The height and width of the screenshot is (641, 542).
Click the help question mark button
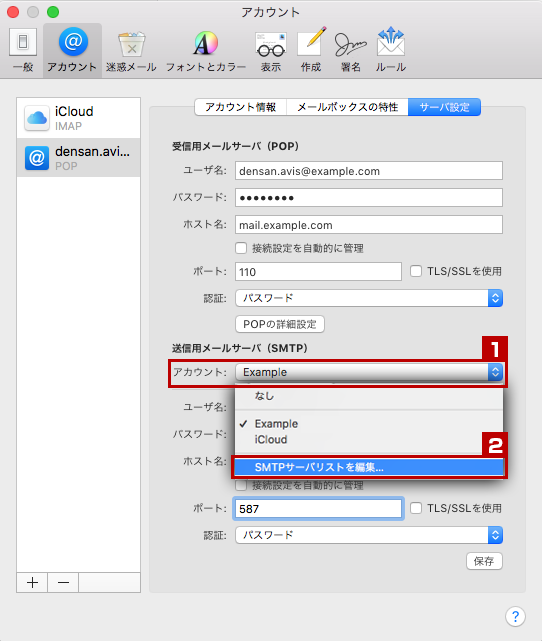coord(515,616)
